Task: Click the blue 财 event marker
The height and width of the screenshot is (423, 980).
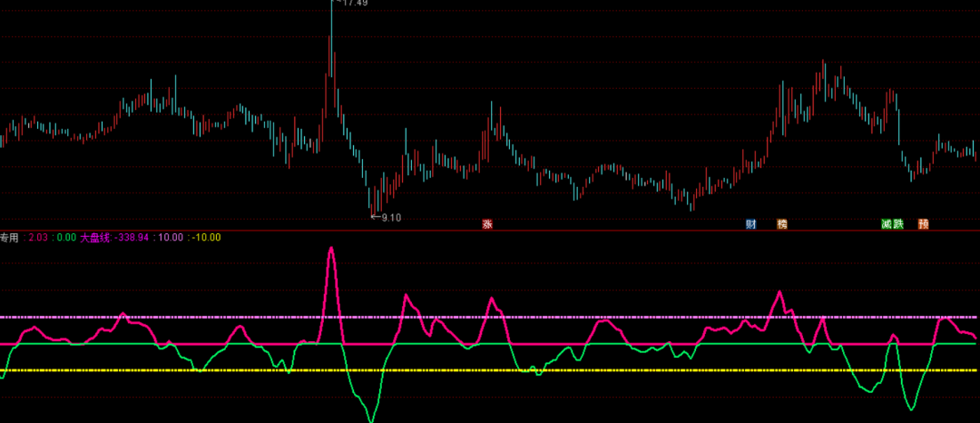Action: click(x=751, y=223)
